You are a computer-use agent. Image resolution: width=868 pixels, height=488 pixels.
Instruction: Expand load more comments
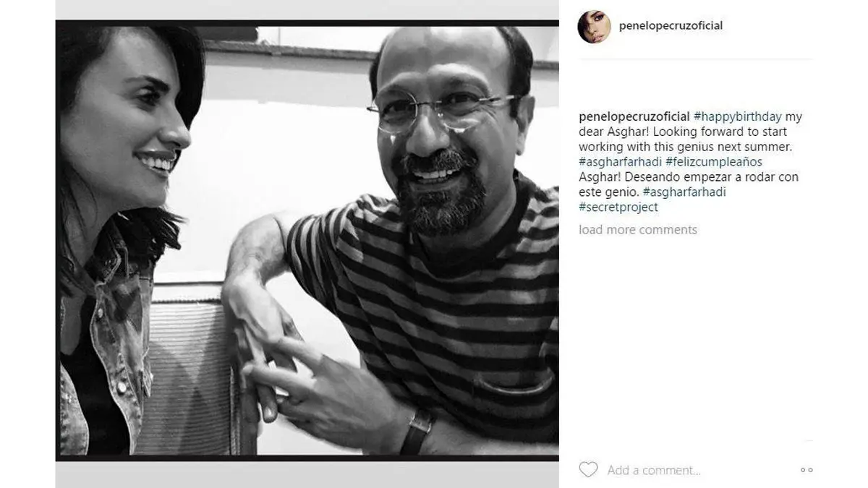tap(638, 230)
